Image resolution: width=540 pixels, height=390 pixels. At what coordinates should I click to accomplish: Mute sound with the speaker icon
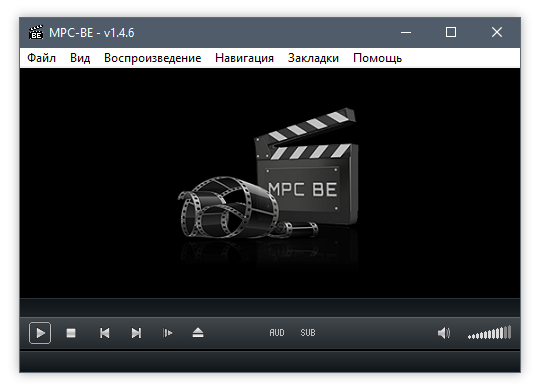click(444, 333)
